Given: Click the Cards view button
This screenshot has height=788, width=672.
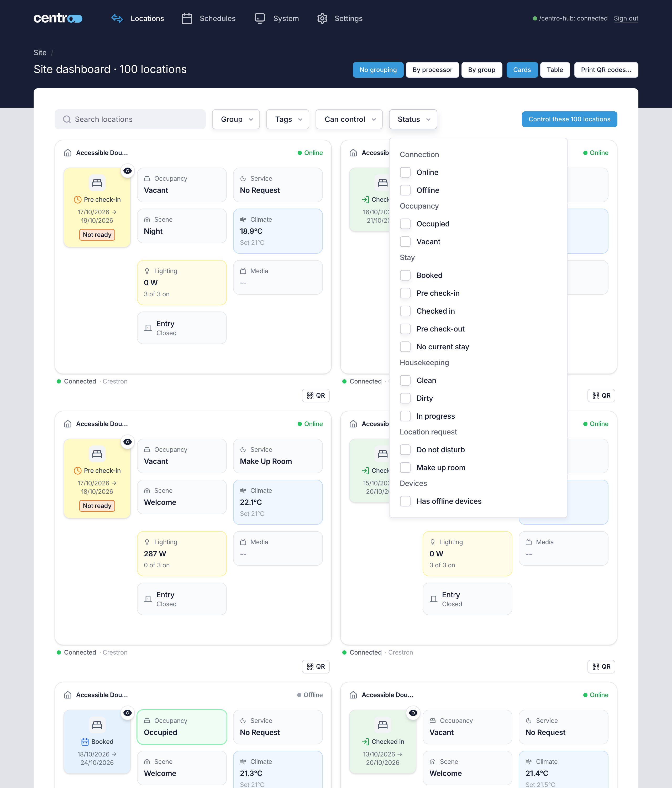Looking at the screenshot, I should pyautogui.click(x=522, y=70).
